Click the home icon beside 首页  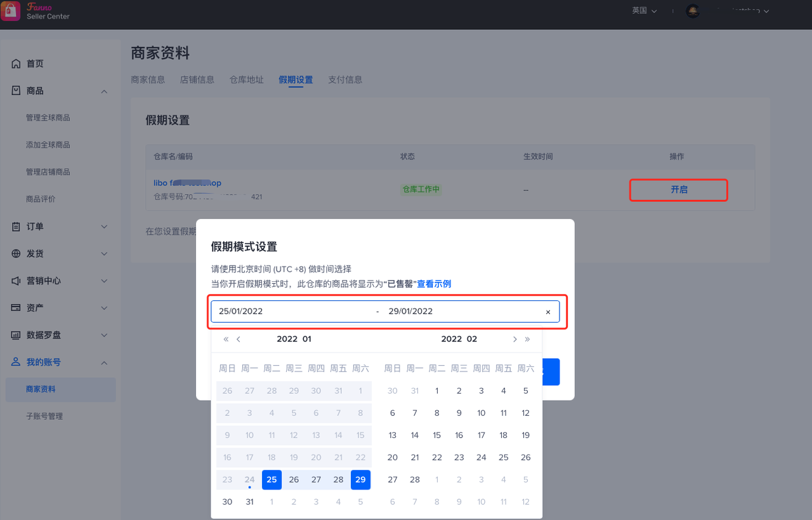16,63
